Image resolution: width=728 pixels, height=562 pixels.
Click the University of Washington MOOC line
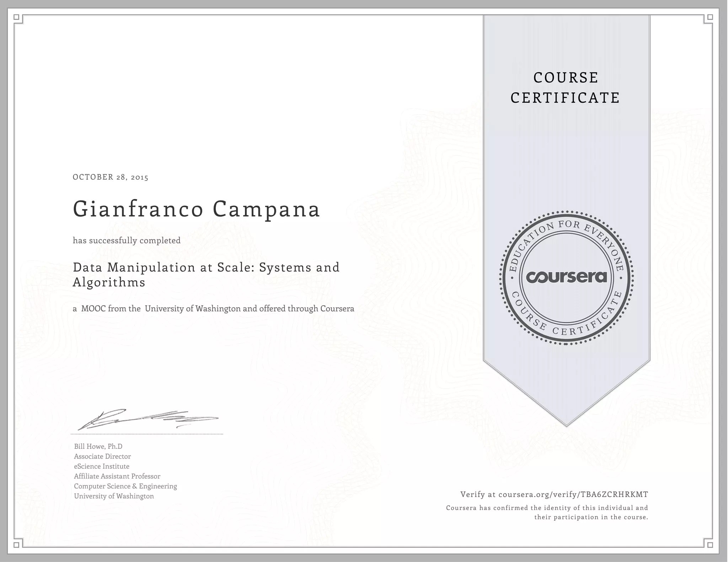coord(213,308)
